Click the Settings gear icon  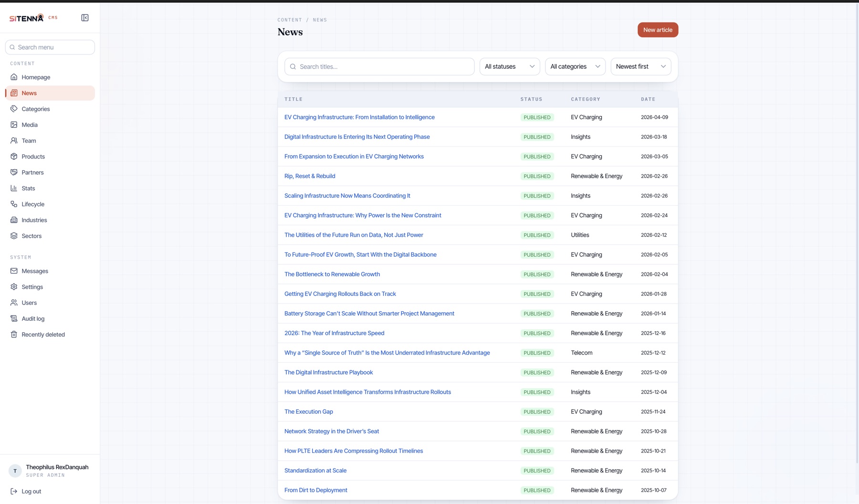pyautogui.click(x=14, y=287)
